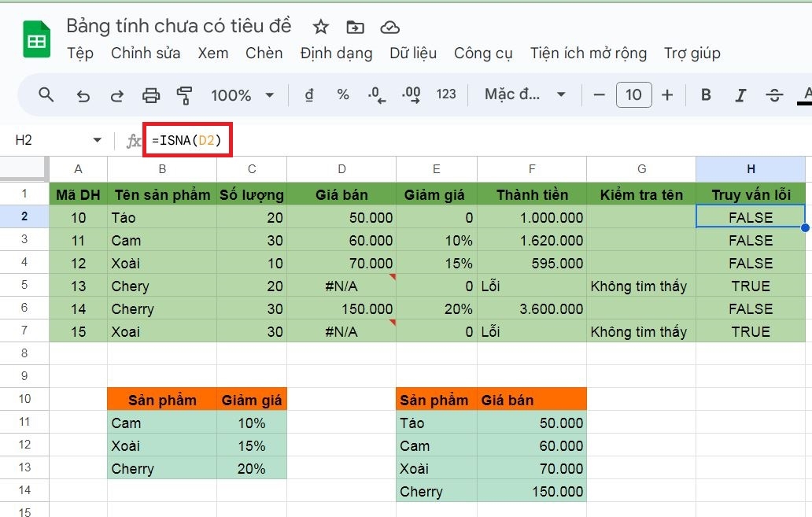Toggle strikethrough formatting
The height and width of the screenshot is (517, 812).
click(774, 95)
